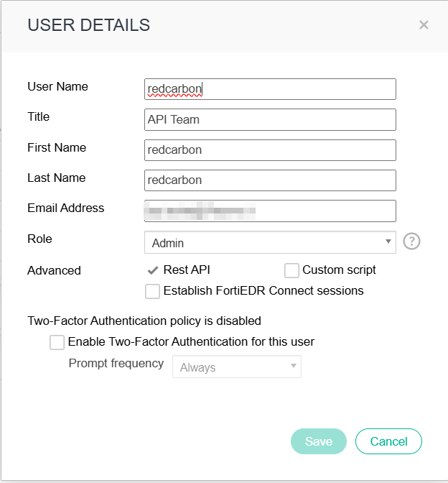The width and height of the screenshot is (448, 483).
Task: Focus the Email Address field
Action: tap(270, 211)
